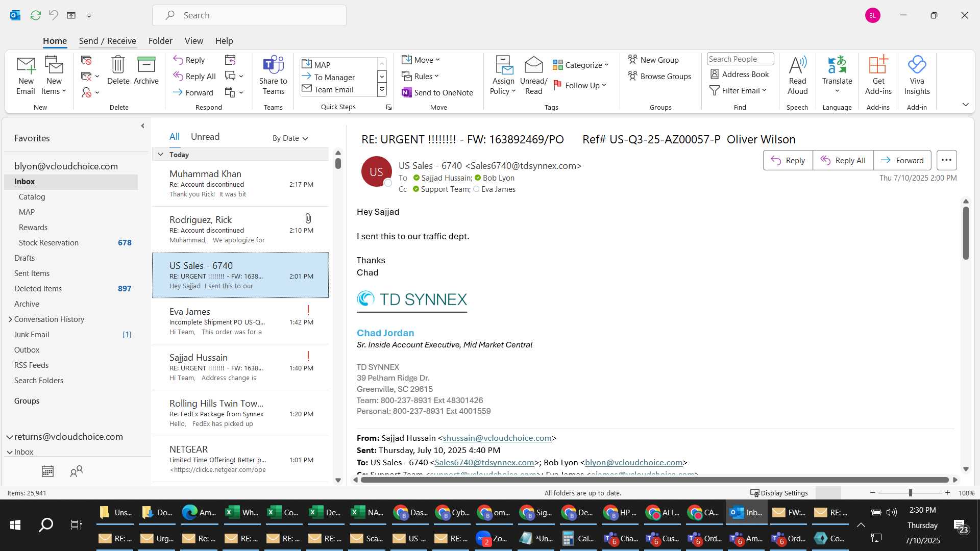Click the Send/Receive sync icon in title bar

coord(35,15)
